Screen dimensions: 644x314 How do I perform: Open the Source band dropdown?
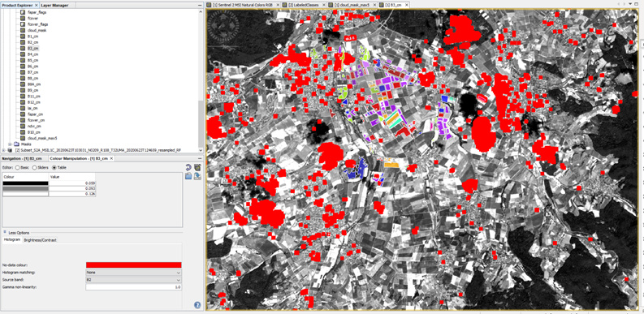coord(133,280)
